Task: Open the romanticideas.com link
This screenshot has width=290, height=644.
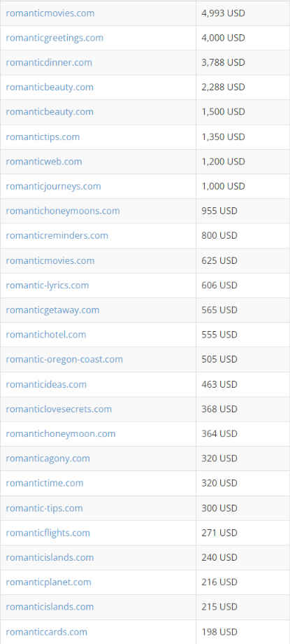Action: pyautogui.click(x=46, y=385)
